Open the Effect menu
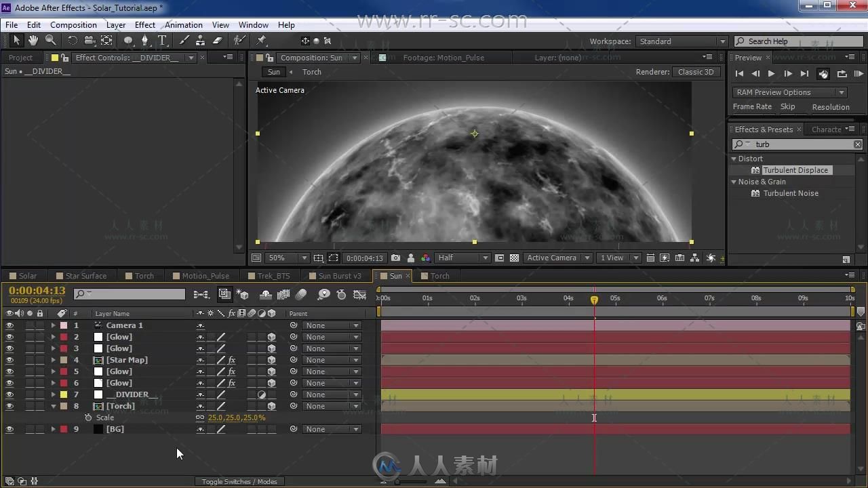The image size is (868, 488). tap(144, 25)
